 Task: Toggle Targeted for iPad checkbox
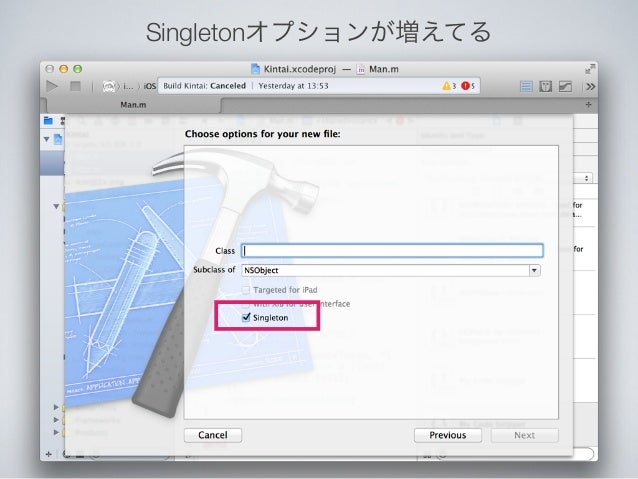point(246,290)
